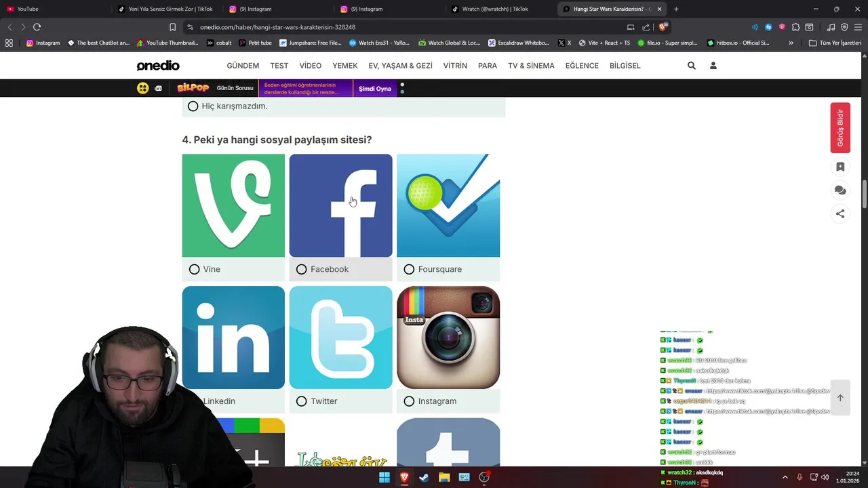Open the Onedio user profile icon
This screenshot has height=488, width=868.
tap(713, 66)
